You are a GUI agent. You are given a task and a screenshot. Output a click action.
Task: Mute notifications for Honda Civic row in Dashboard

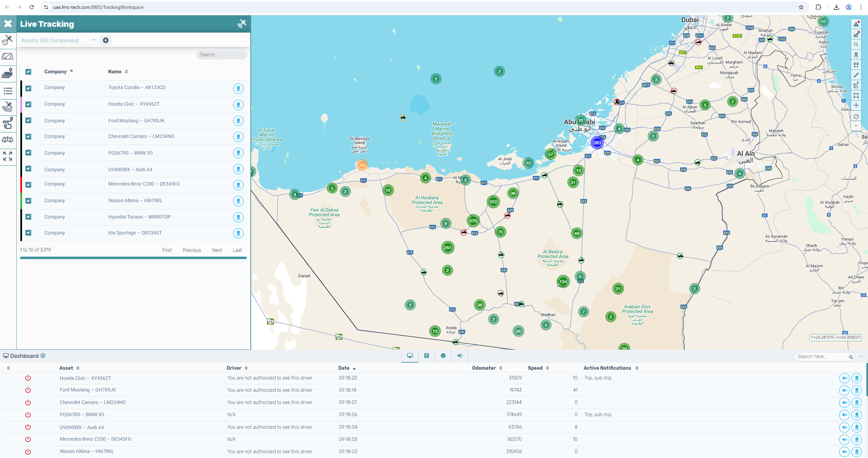tap(844, 378)
